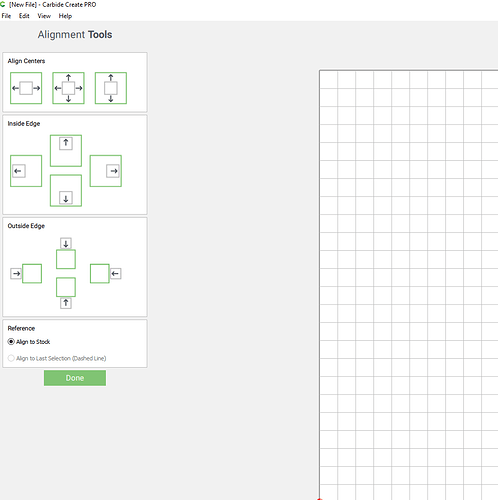Align centers vertically icon
Image resolution: width=498 pixels, height=500 pixels.
(111, 88)
